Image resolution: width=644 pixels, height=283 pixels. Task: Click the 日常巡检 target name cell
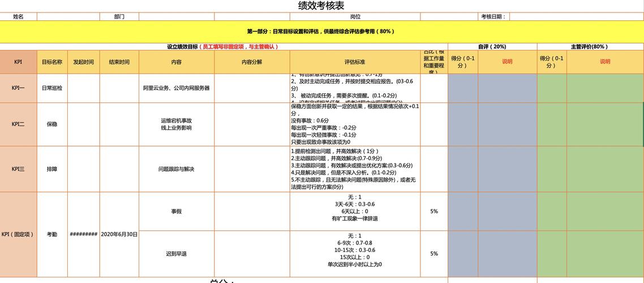coord(52,88)
